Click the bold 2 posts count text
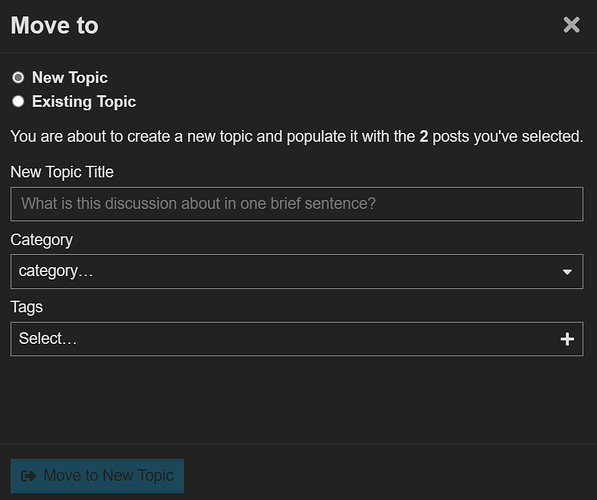 pyautogui.click(x=424, y=137)
